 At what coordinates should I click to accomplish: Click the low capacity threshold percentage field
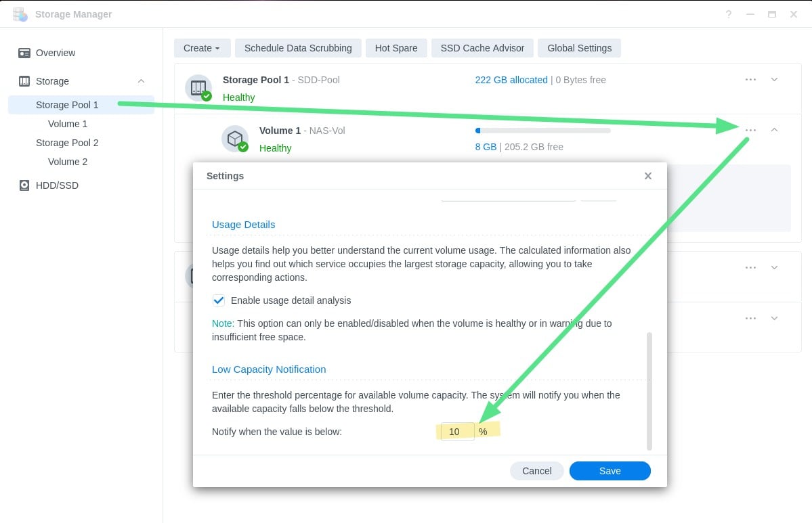tap(457, 432)
